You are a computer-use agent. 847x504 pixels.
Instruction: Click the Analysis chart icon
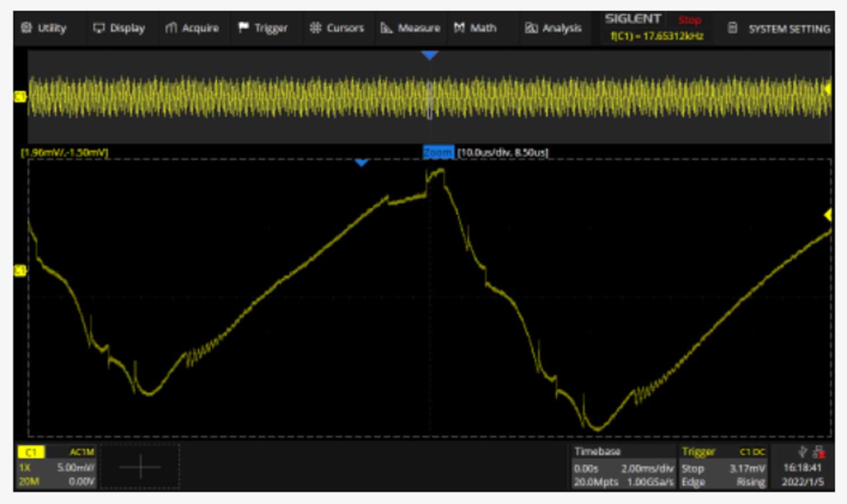pyautogui.click(x=531, y=28)
